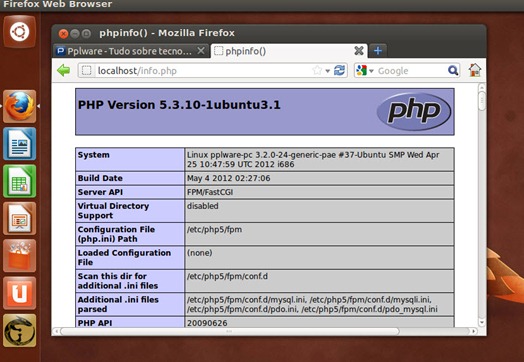Click the FPM/FastCGI Server API value

pos(210,192)
